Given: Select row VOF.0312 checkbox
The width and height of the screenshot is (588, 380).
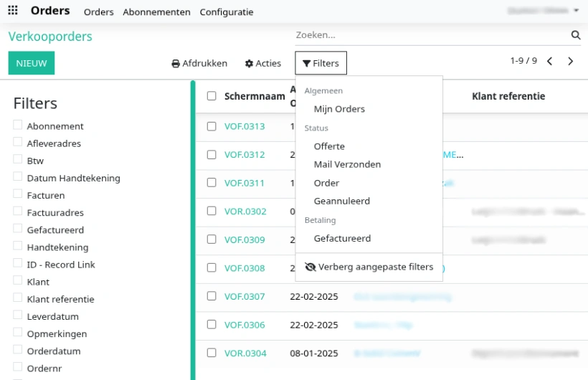Looking at the screenshot, I should coord(212,155).
